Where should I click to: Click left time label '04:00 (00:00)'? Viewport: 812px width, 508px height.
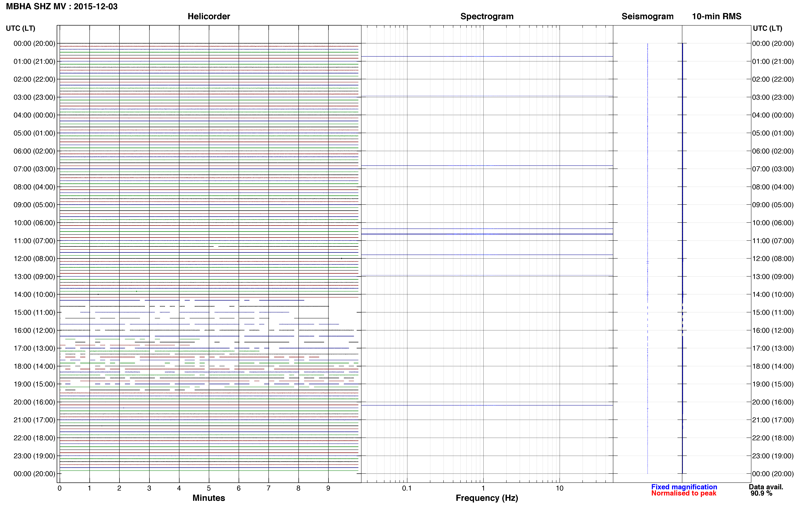35,115
